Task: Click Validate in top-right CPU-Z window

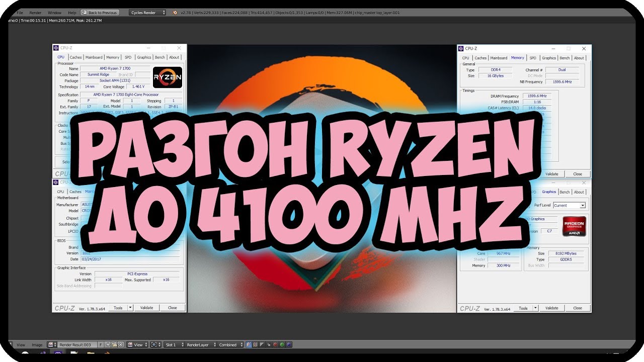Action: point(552,174)
